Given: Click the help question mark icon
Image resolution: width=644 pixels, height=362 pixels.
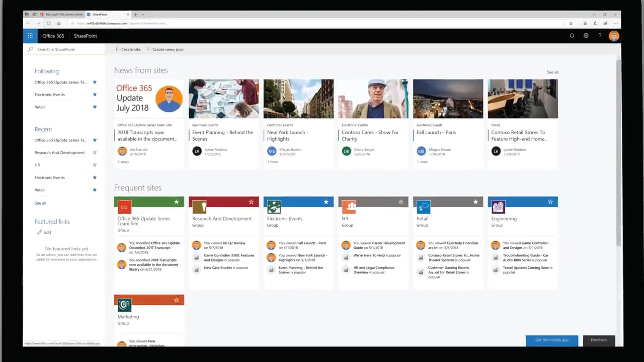Looking at the screenshot, I should [x=600, y=36].
